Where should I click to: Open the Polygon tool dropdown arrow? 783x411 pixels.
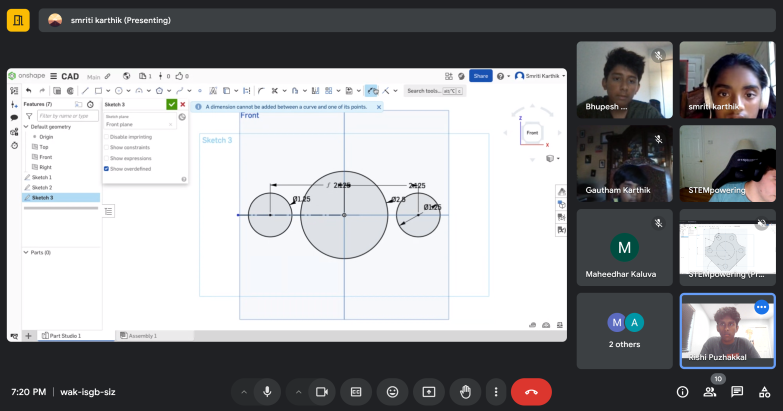tap(169, 91)
